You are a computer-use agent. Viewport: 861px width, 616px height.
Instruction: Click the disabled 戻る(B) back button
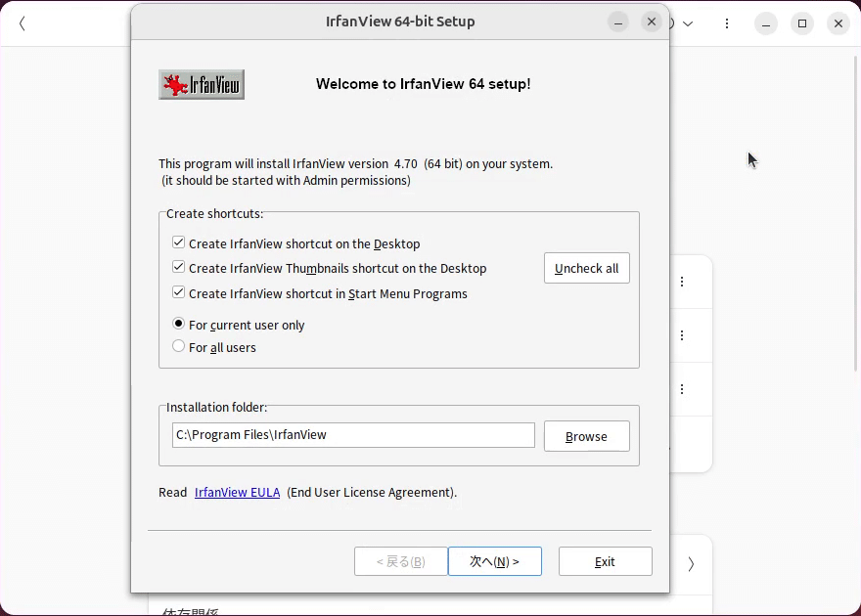[401, 561]
